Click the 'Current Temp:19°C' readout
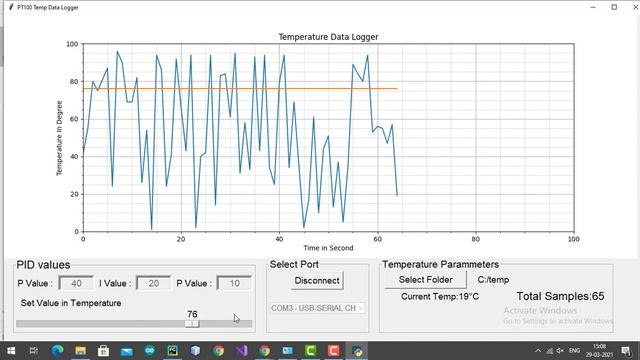Viewport: 640px width, 360px height. pos(440,297)
